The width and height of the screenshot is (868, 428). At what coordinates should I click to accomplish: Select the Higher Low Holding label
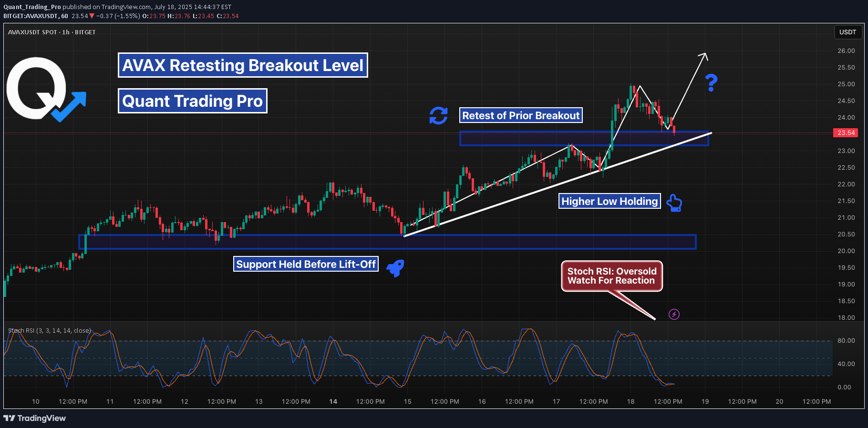pyautogui.click(x=610, y=201)
